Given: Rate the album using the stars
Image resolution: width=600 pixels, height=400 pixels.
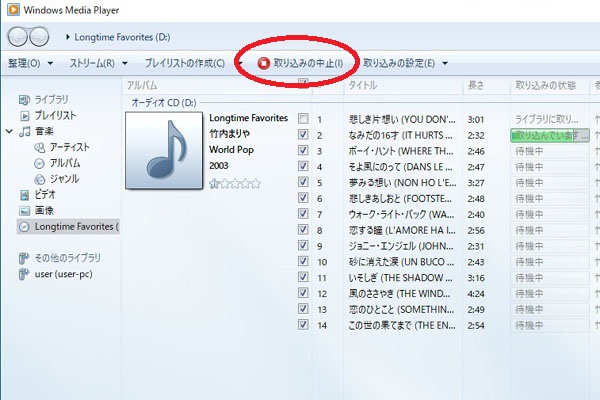Looking at the screenshot, I should pos(234,183).
